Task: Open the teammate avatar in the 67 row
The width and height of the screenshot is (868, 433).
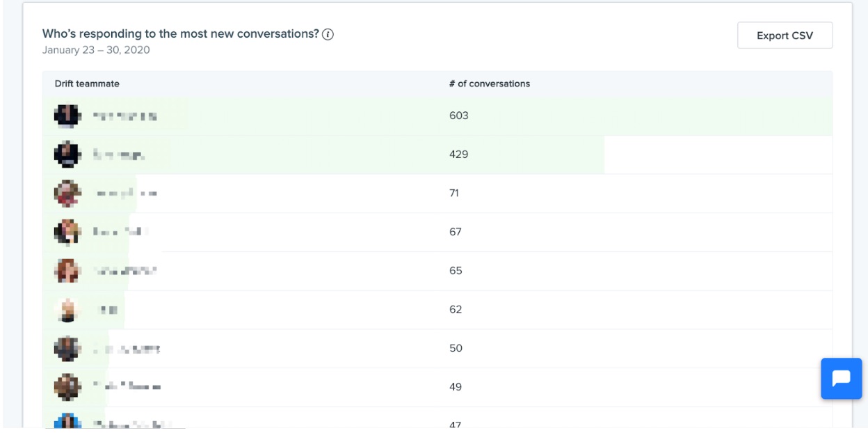Action: click(67, 232)
